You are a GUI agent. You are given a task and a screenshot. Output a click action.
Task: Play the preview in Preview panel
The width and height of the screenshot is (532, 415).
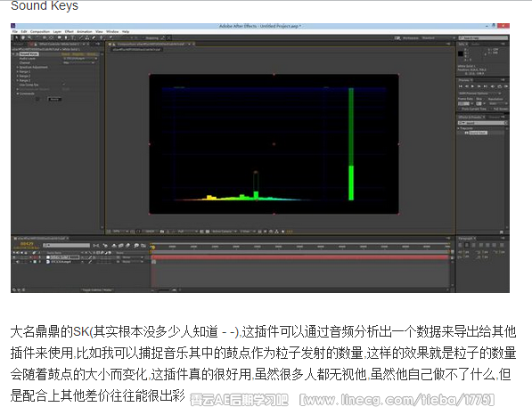[x=472, y=86]
